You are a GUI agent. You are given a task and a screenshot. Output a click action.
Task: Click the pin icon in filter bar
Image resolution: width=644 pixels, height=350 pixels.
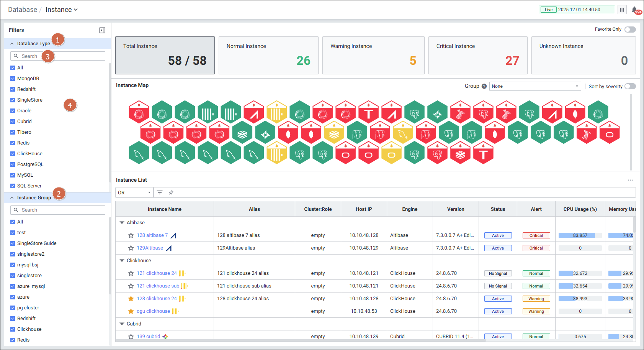click(x=171, y=192)
